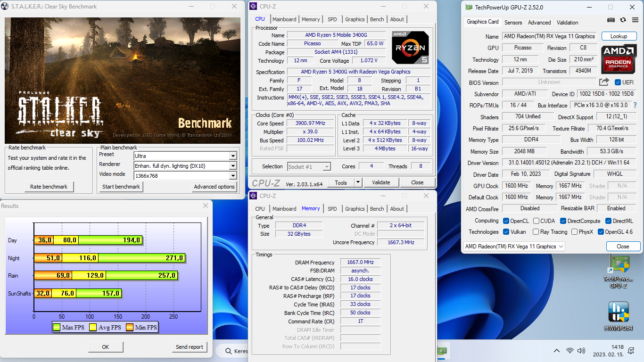The image size is (644, 362).
Task: Click the green Max FPS legend swatch
Action: pos(57,327)
